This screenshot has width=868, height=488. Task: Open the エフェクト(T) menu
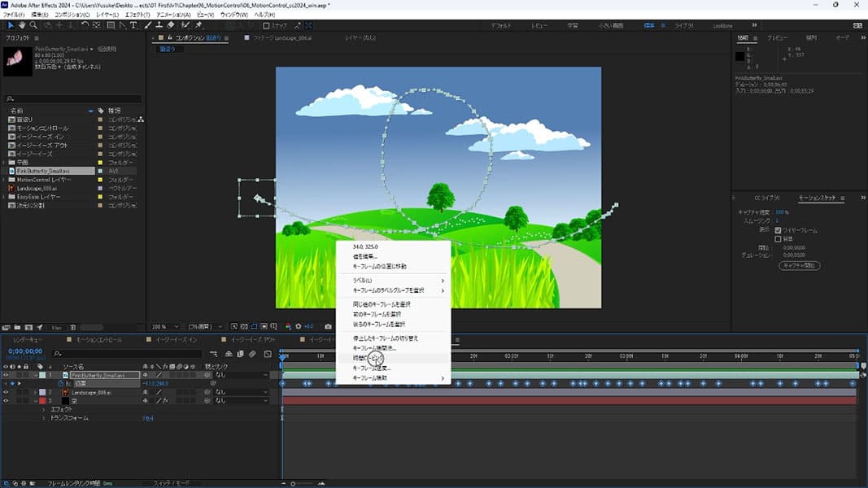[138, 15]
